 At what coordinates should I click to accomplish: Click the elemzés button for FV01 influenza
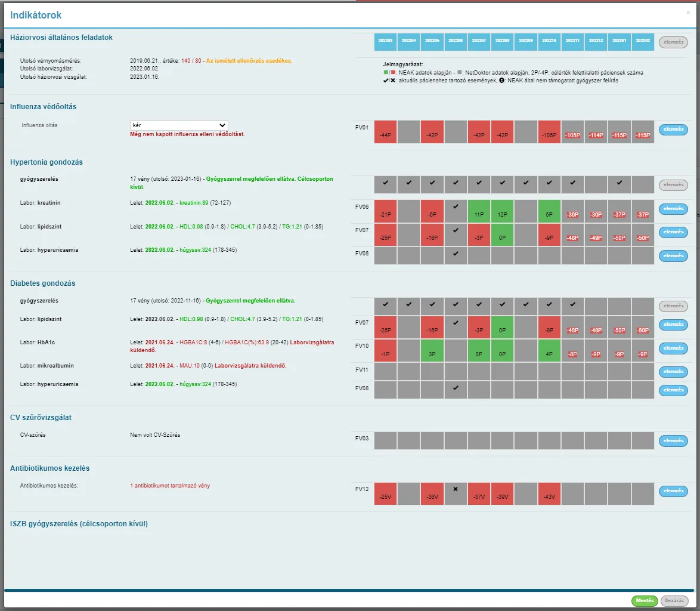pos(673,129)
